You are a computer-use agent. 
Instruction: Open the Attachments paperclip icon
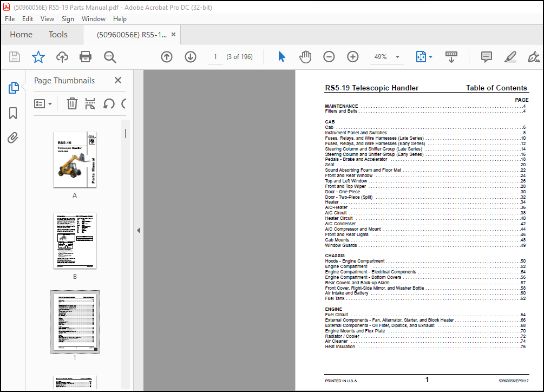pos(13,138)
